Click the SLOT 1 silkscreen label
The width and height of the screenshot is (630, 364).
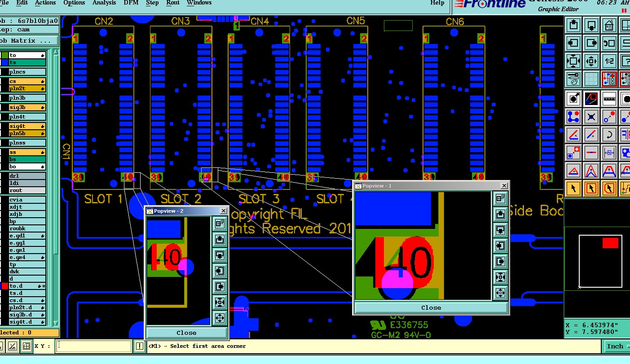[x=103, y=198]
